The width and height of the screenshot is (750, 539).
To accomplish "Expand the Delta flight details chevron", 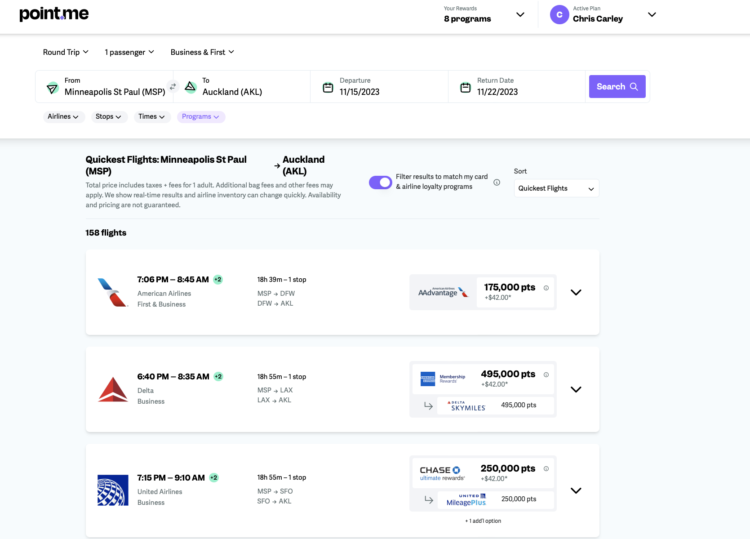I will pyautogui.click(x=576, y=389).
